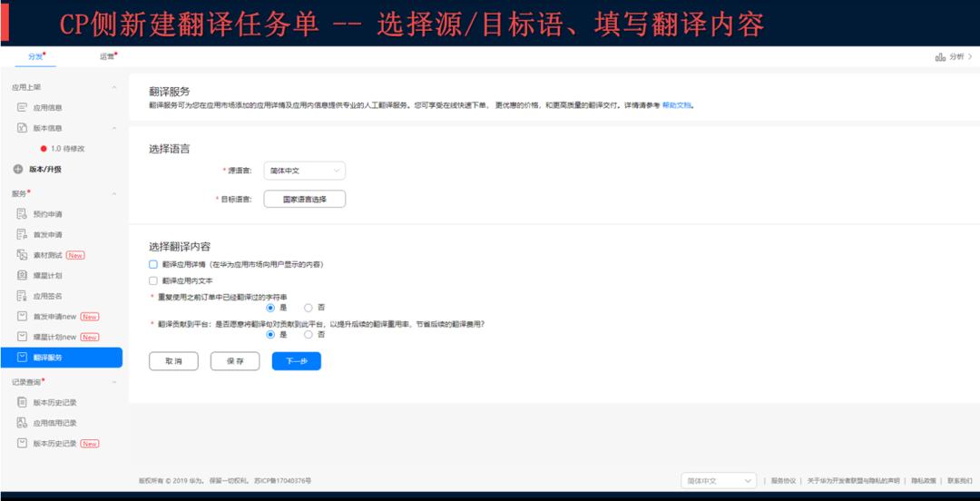Select 是 for 翻译贡献到平台
The height and width of the screenshot is (501, 980).
pos(270,335)
